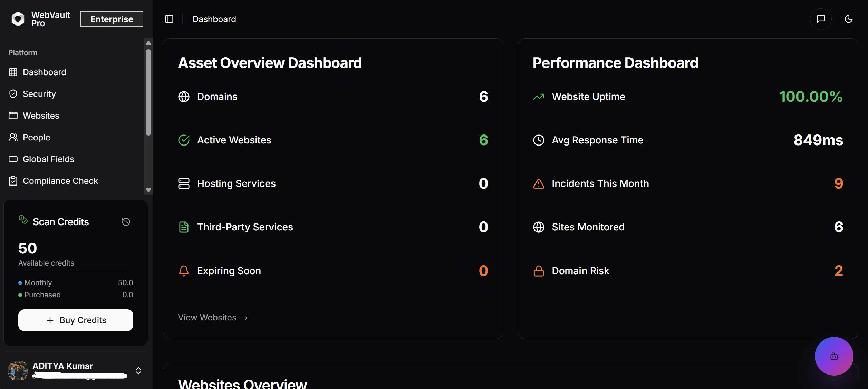Click the Domains globe icon
Screen dimensions: 868x389
[184, 97]
